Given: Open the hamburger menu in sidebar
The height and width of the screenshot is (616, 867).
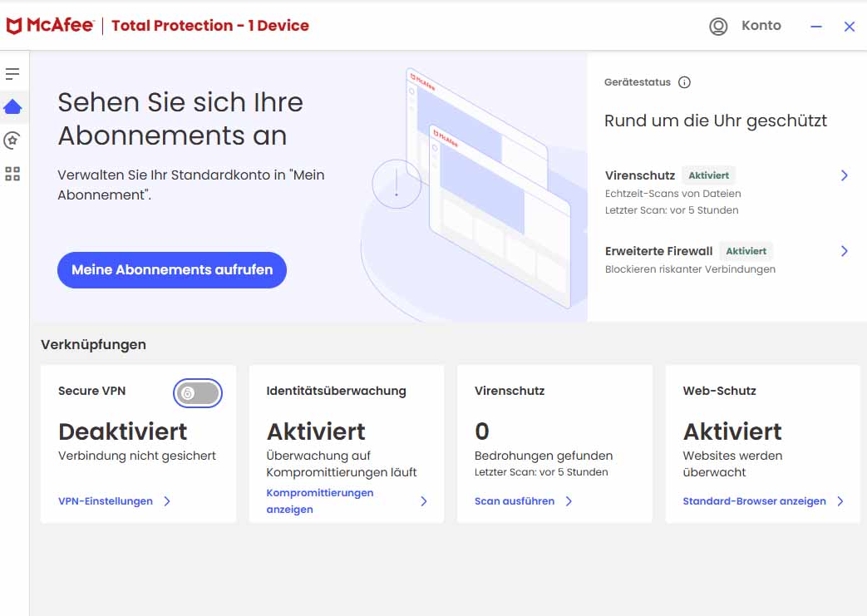Looking at the screenshot, I should point(12,73).
